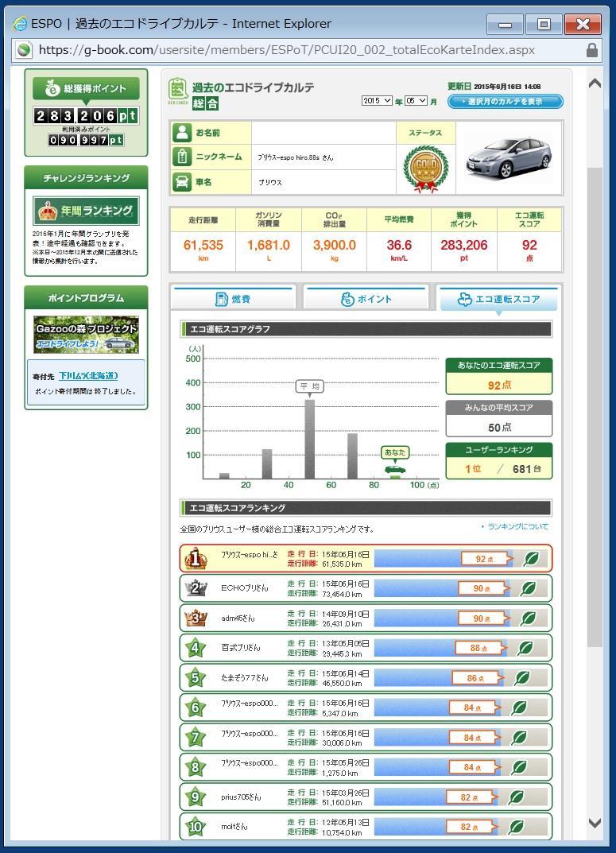This screenshot has width=616, height=853.
Task: Click the みんなの平均スコア 50点 box
Action: coord(499,418)
